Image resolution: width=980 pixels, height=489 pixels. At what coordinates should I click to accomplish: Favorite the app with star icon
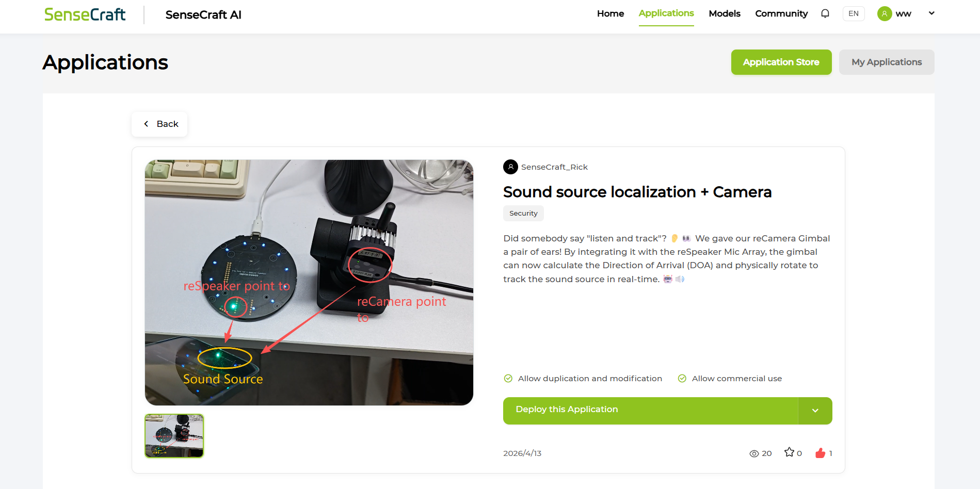pyautogui.click(x=789, y=452)
